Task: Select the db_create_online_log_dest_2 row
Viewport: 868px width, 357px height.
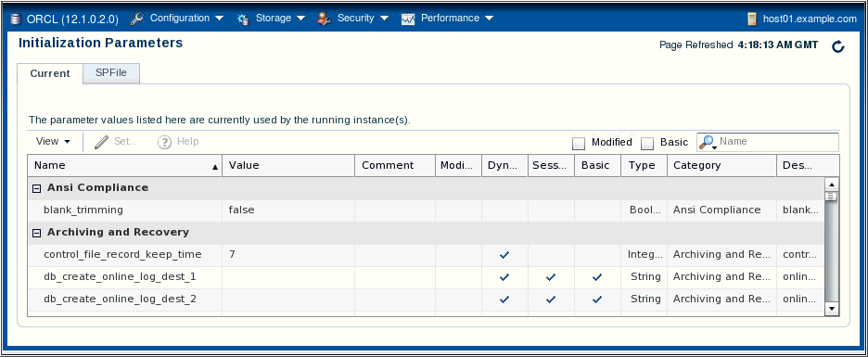Action: point(427,300)
